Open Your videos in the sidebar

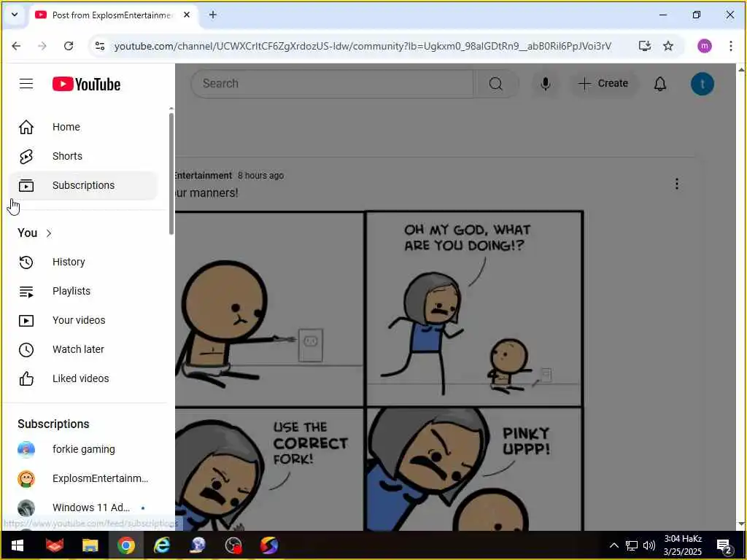[x=83, y=321]
